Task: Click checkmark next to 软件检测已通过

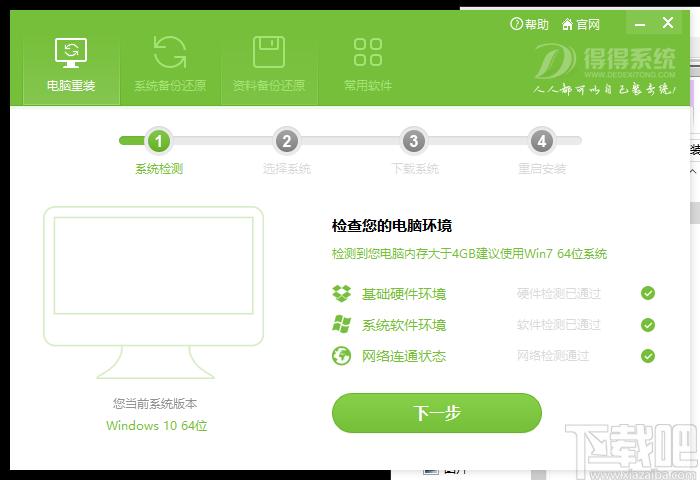Action: click(648, 325)
